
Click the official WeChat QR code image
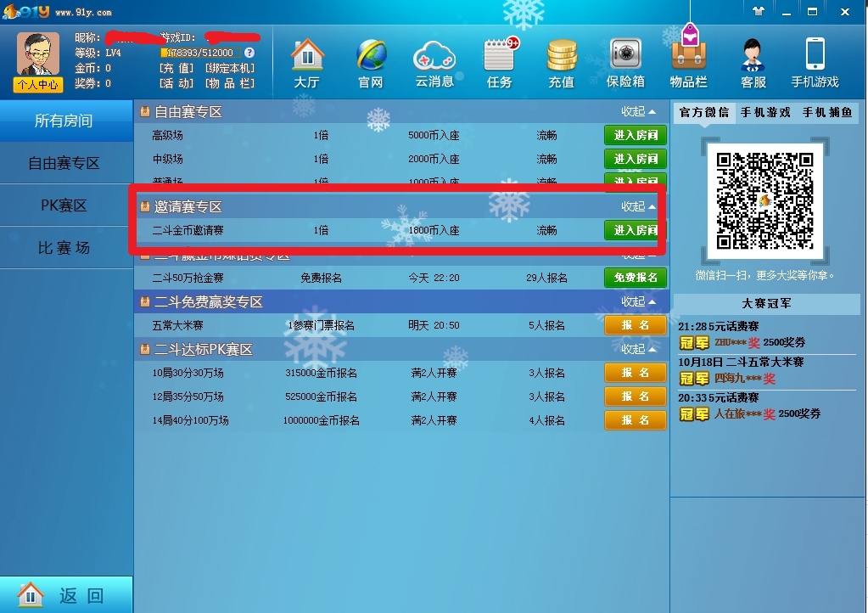764,200
